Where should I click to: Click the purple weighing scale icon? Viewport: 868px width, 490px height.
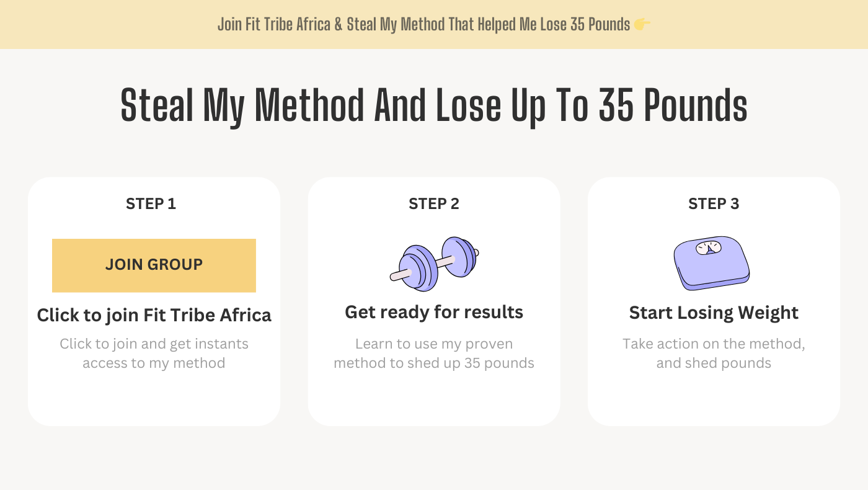711,265
